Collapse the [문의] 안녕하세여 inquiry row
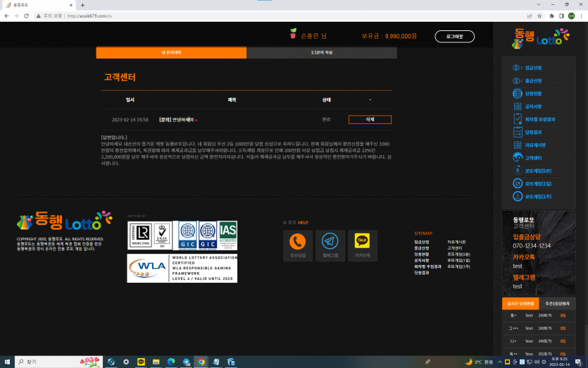This screenshot has height=368, width=588. tap(176, 120)
